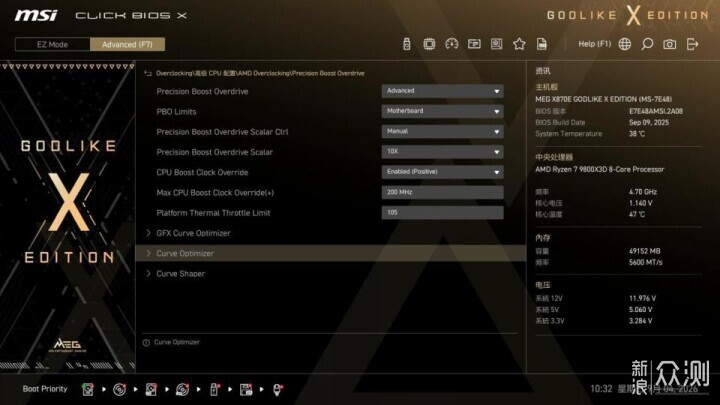
Task: Open the speedometer overclocking icon
Action: (451, 44)
